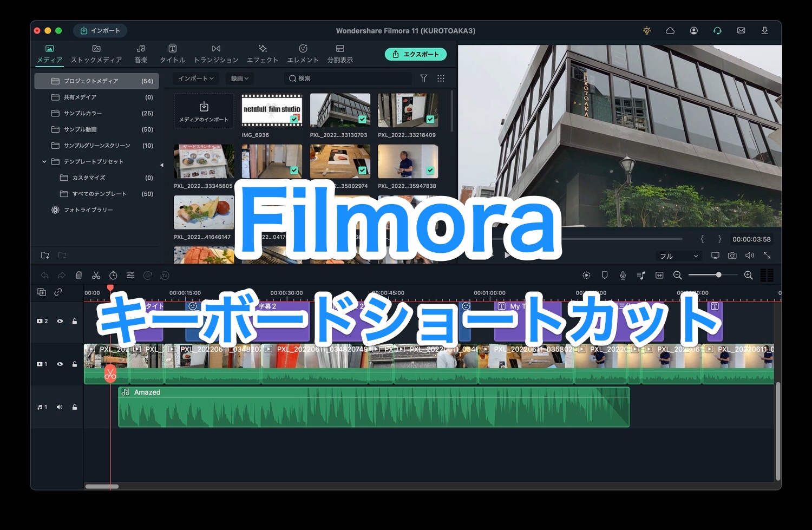This screenshot has width=812, height=530.
Task: Mute audio track 1 speaker
Action: coord(60,407)
